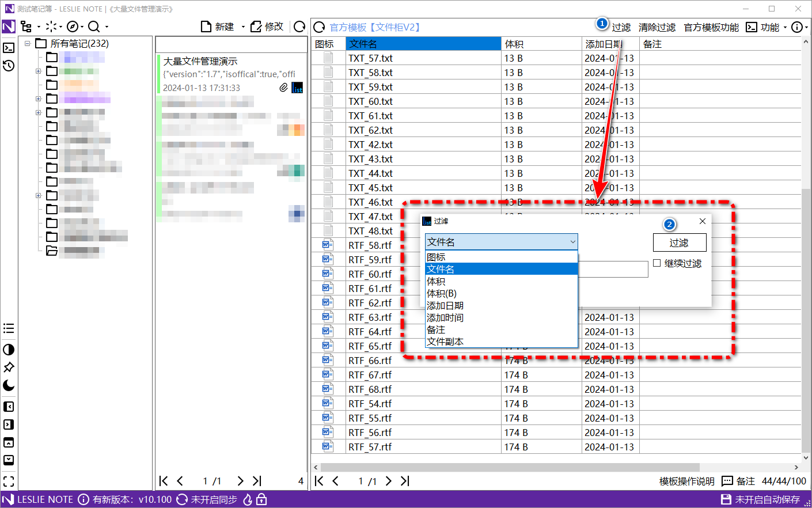Toggle the half-circle contrast icon
Image resolution: width=812 pixels, height=508 pixels.
click(9, 350)
